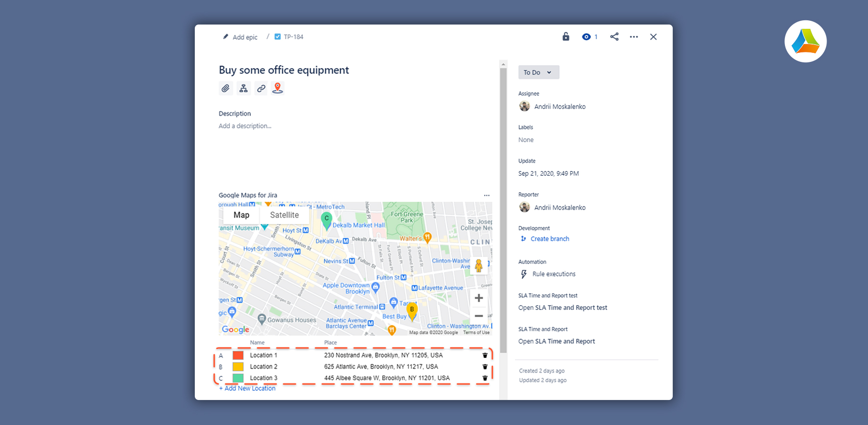
Task: Click the lock restriction icon
Action: tap(566, 36)
